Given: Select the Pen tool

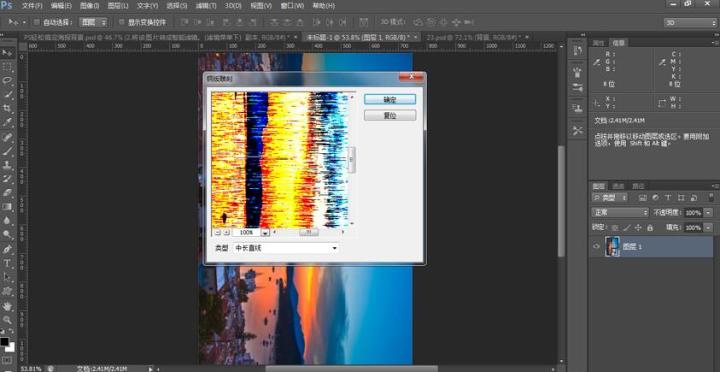Looking at the screenshot, I should click(7, 249).
